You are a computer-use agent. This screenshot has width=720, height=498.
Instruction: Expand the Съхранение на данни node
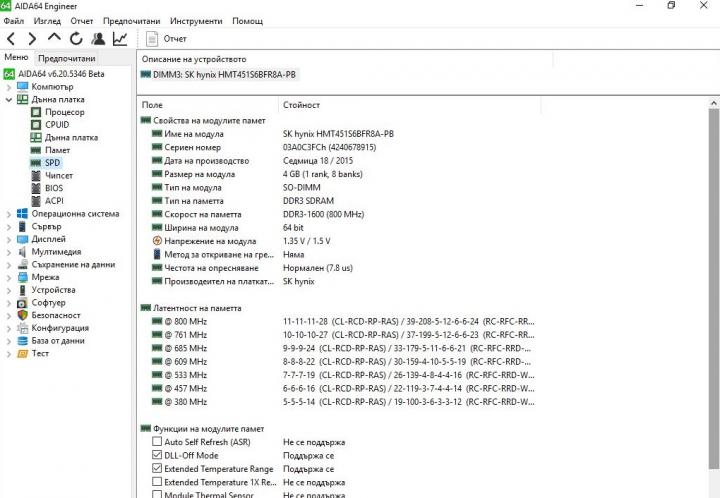tap(9, 265)
